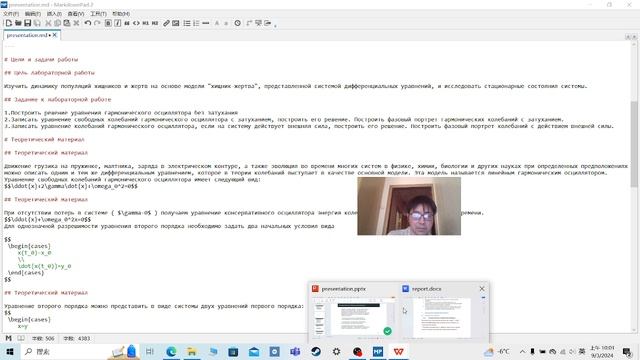
Task: Apply Heading 2 with the H2 icon
Action: (155, 23)
